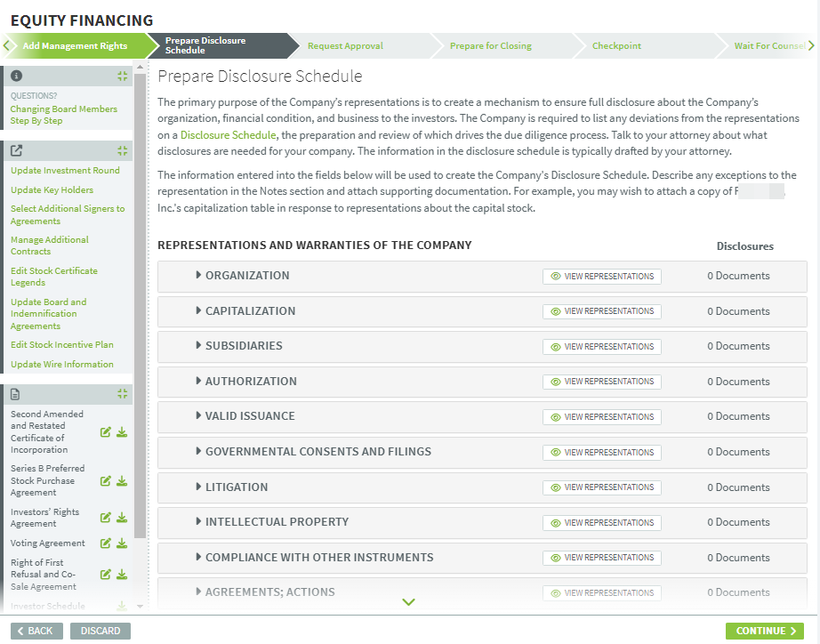
Task: Edit the Investors' Rights Agreement
Action: (x=105, y=518)
